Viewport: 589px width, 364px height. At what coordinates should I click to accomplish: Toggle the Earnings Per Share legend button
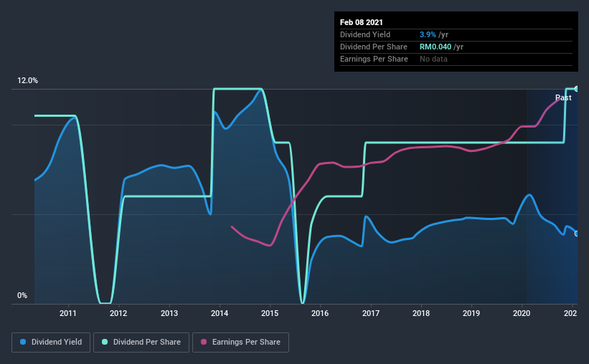[241, 343]
